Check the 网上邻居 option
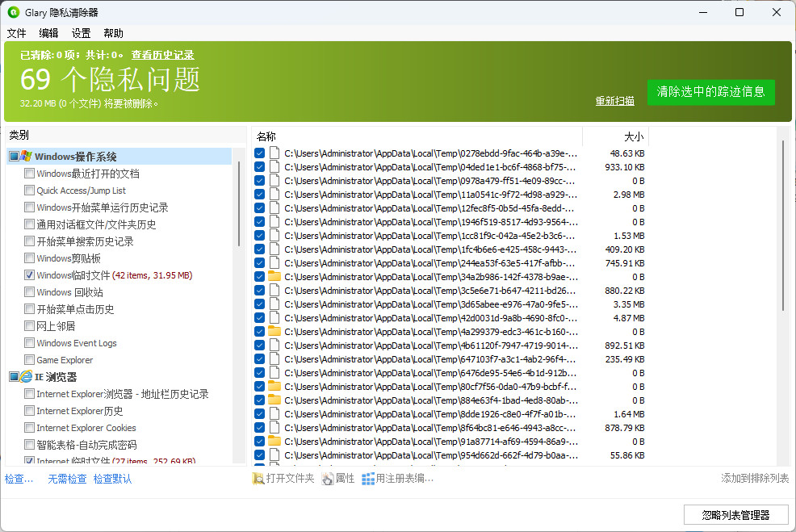The height and width of the screenshot is (532, 796). (29, 326)
